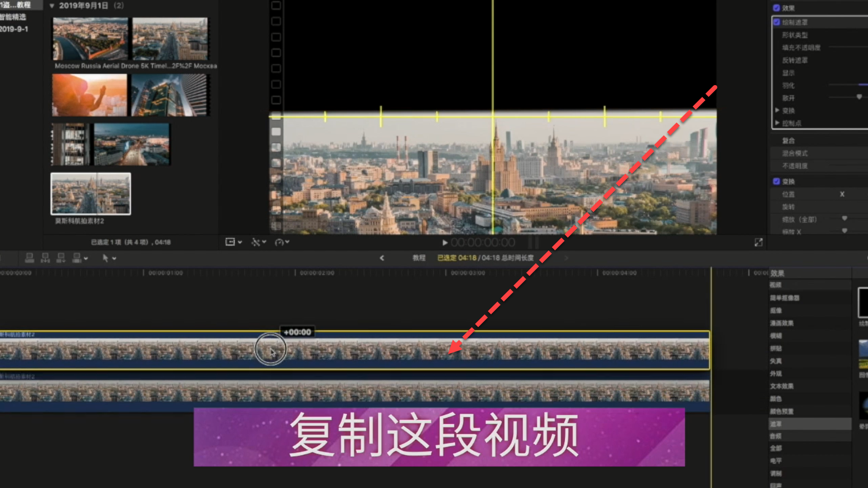Click the left navigation arrow beside 教程
This screenshot has width=868, height=488.
point(382,258)
